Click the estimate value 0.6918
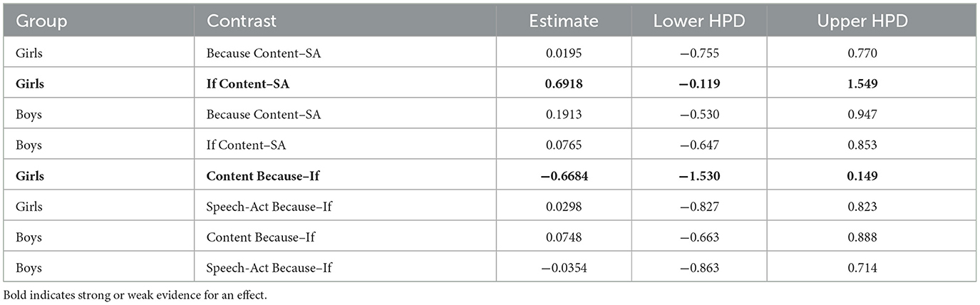The height and width of the screenshot is (305, 980). (563, 83)
